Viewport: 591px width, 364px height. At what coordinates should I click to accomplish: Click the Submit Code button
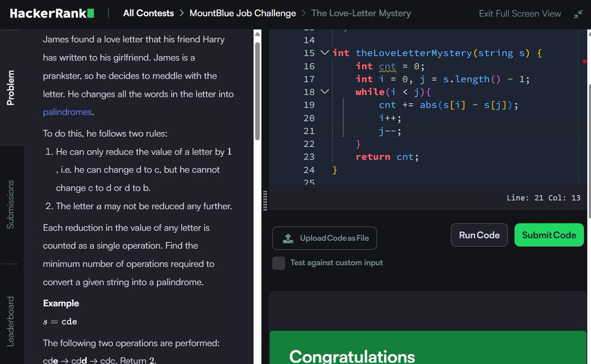549,235
